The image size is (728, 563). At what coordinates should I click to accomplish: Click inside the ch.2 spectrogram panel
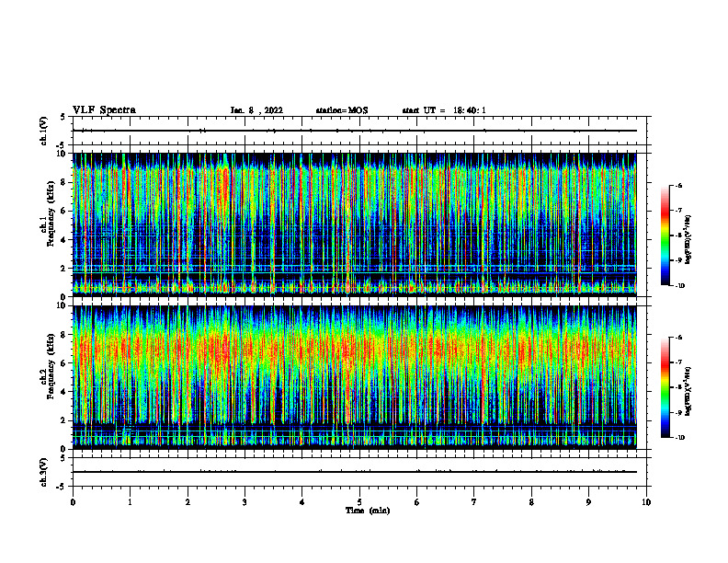355,377
